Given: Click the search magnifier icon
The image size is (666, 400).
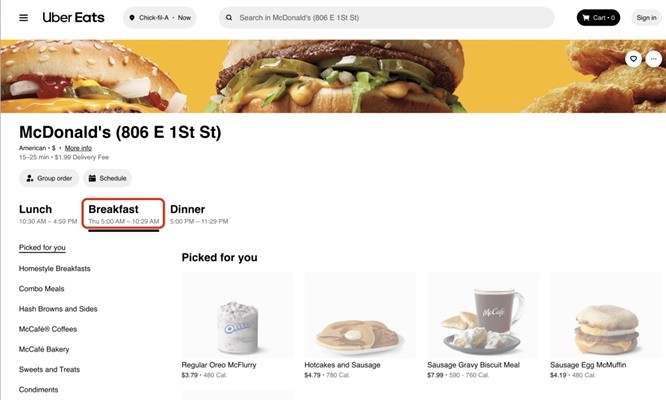Looking at the screenshot, I should pyautogui.click(x=229, y=18).
